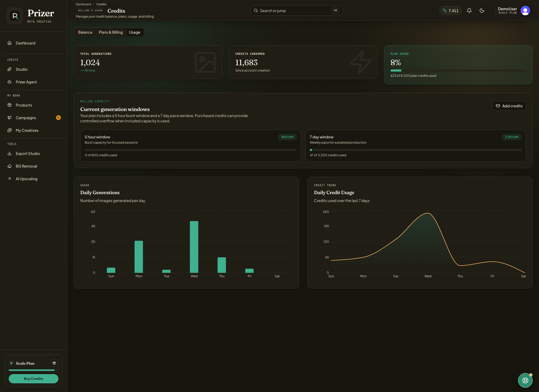Image resolution: width=539 pixels, height=392 pixels.
Task: Click the Plan Usage progress bar
Action: [x=458, y=71]
